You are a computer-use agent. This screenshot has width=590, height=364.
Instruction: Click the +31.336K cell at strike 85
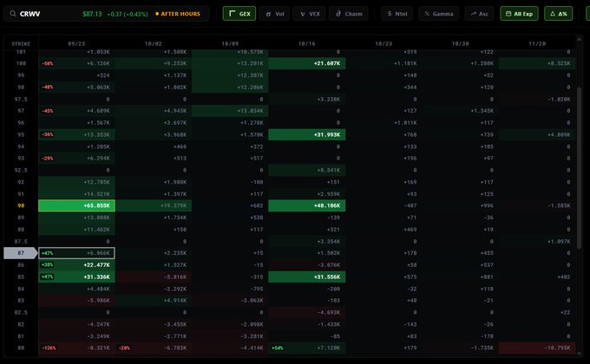(76, 276)
